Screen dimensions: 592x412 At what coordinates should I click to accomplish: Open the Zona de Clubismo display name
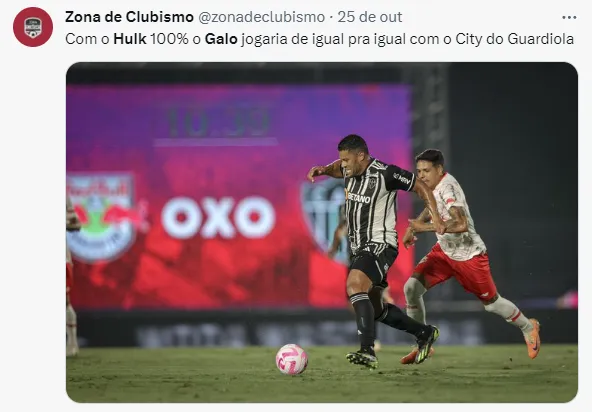coord(129,17)
